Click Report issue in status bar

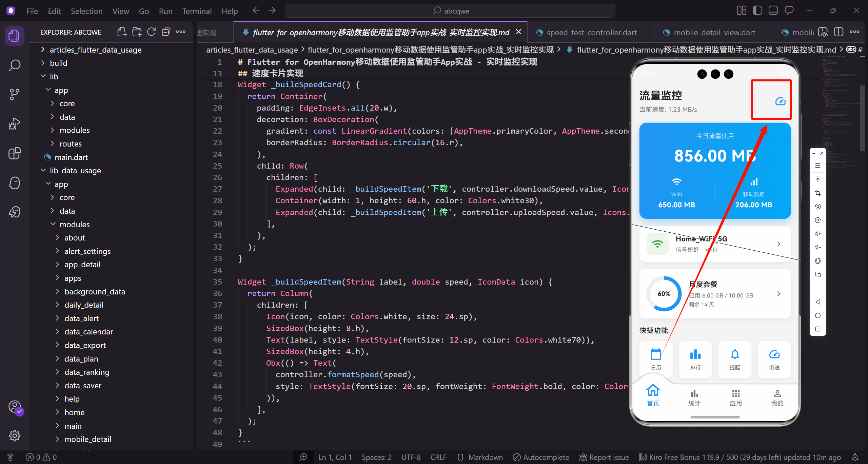pos(604,457)
